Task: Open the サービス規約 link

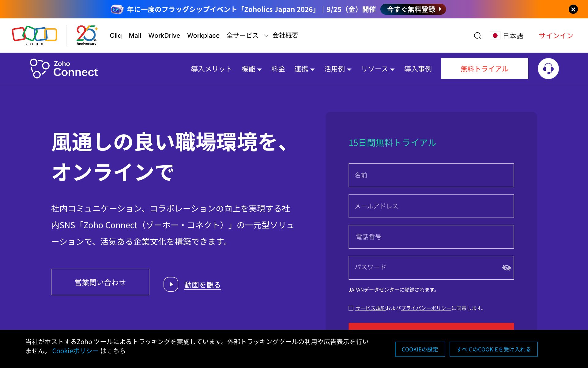Action: tap(371, 308)
